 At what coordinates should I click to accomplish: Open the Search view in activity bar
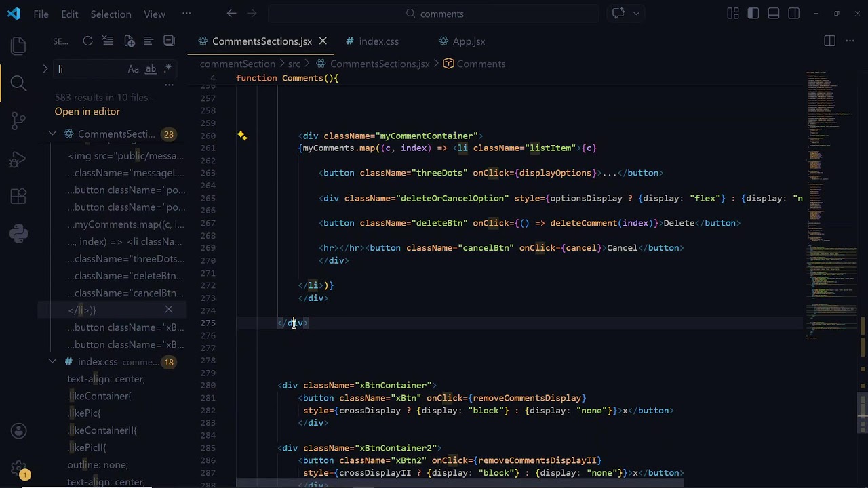(18, 83)
